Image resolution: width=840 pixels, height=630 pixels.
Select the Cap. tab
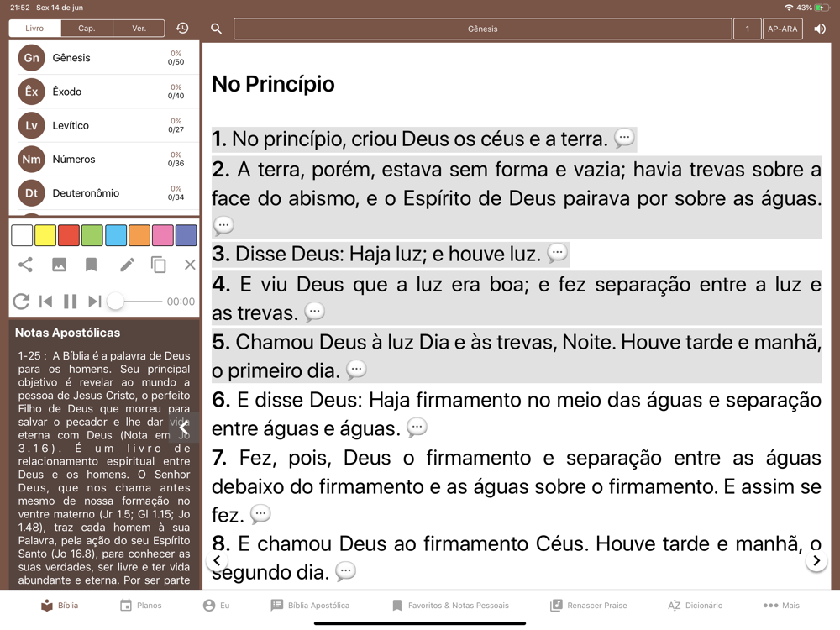coord(87,29)
